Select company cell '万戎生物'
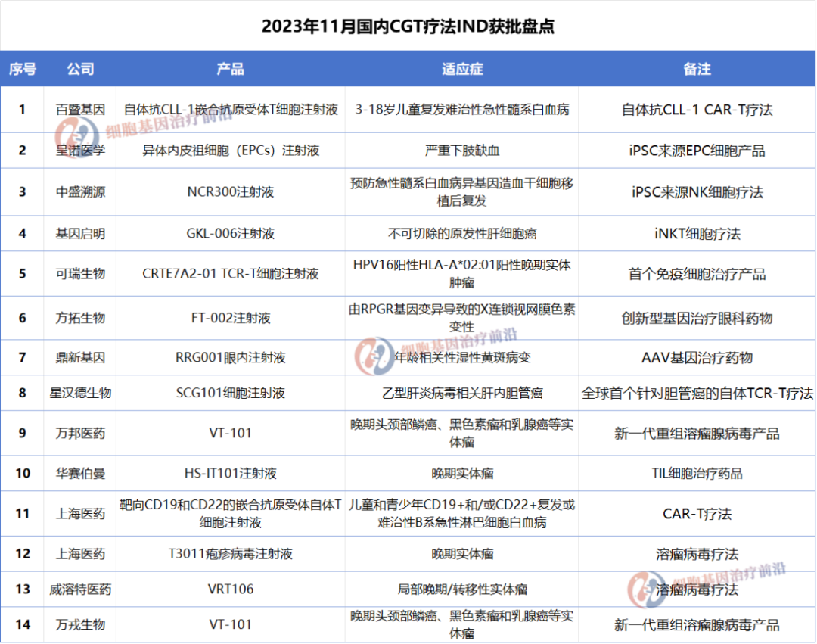Image resolution: width=817 pixels, height=644 pixels. coord(80,624)
